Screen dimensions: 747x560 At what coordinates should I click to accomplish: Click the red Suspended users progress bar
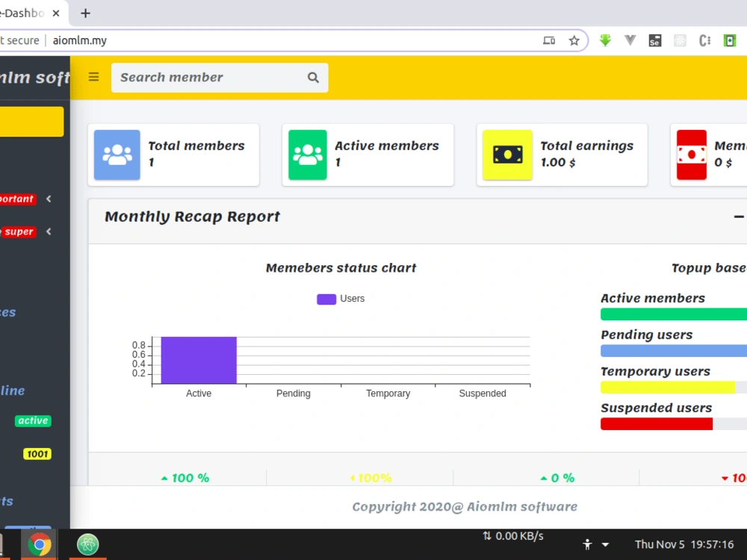pyautogui.click(x=657, y=424)
